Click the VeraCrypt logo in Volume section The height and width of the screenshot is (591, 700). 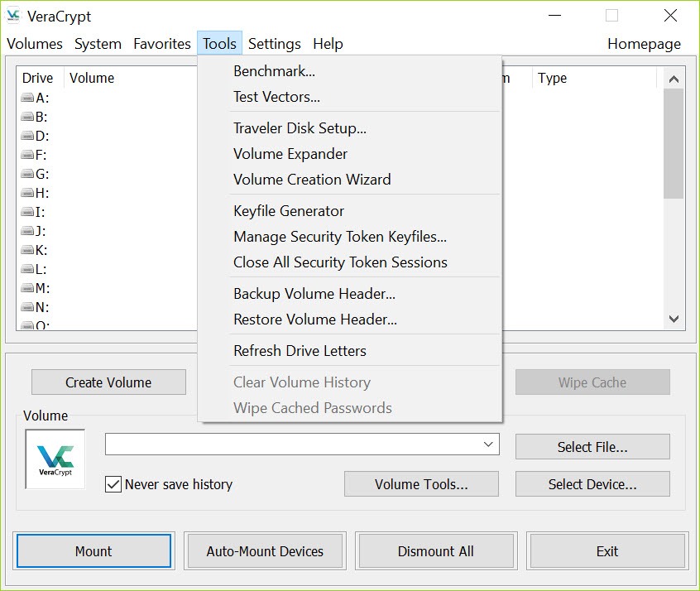coord(55,459)
